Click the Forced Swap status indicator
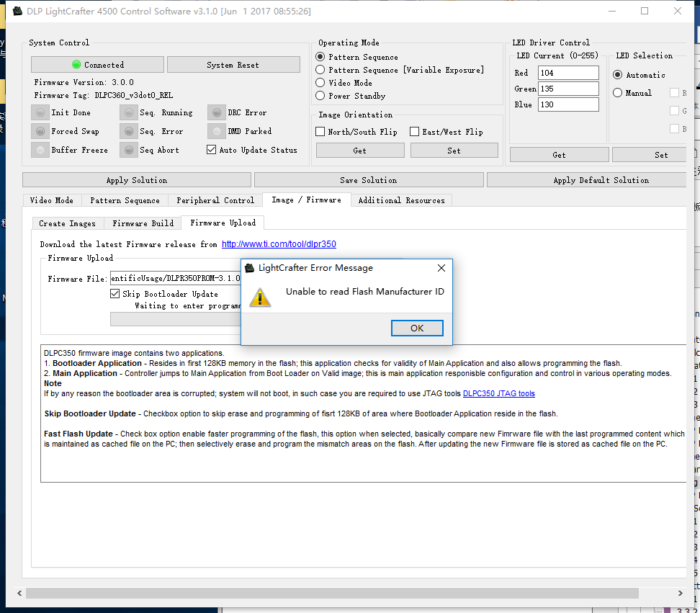 click(40, 131)
